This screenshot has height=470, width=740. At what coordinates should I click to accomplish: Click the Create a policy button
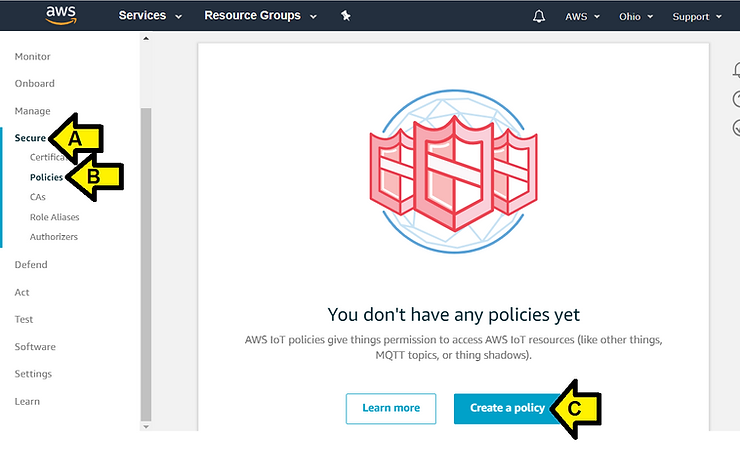507,408
